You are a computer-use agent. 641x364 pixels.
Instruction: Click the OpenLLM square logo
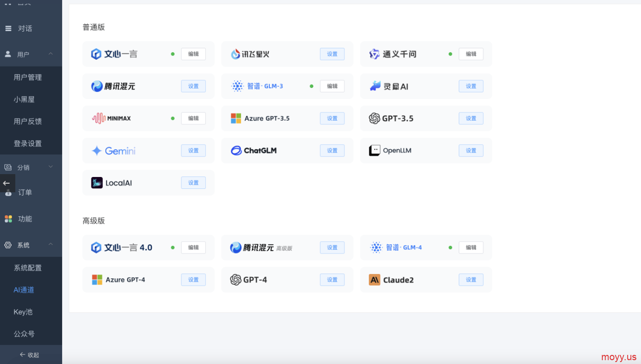tap(375, 151)
